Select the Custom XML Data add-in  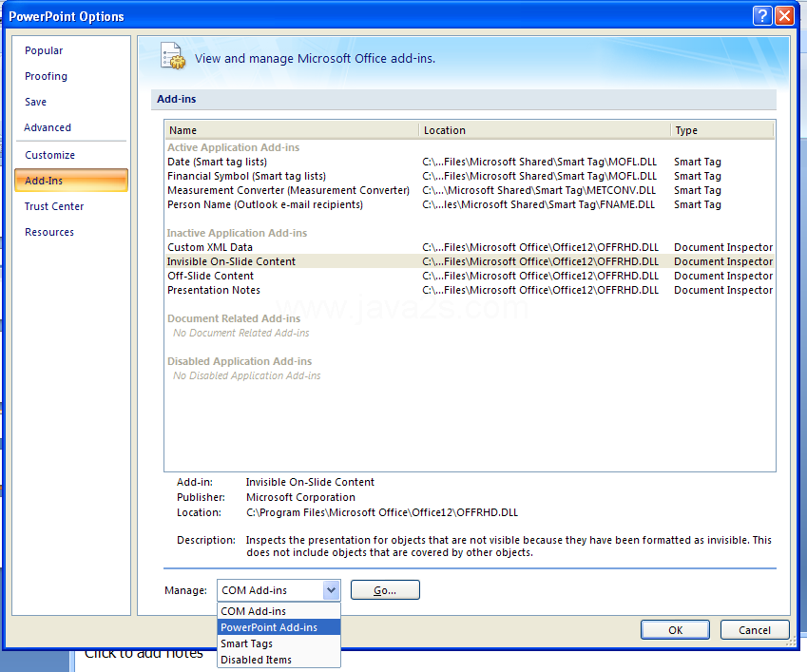coord(470,247)
